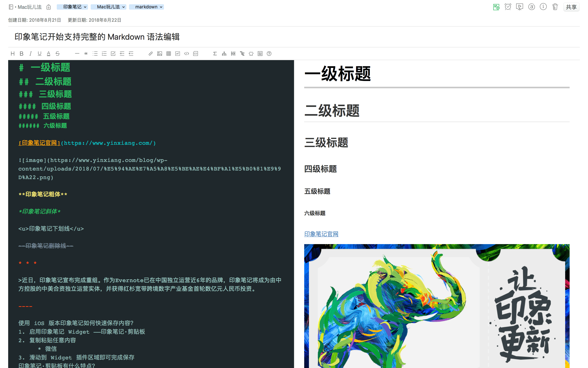Insert a sequence diagram from toolbar
Image resolution: width=588 pixels, height=368 pixels.
tap(233, 54)
